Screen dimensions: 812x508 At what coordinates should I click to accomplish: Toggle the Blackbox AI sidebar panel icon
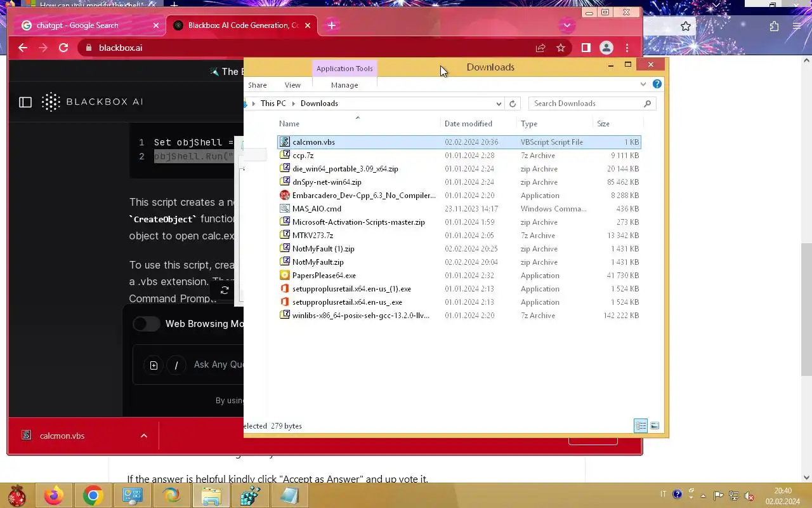[25, 102]
